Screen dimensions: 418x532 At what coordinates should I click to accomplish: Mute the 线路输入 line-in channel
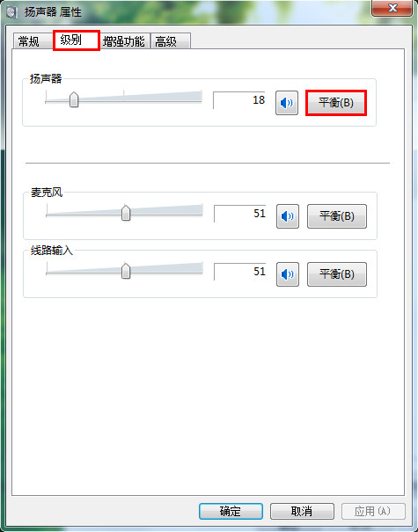(x=288, y=274)
